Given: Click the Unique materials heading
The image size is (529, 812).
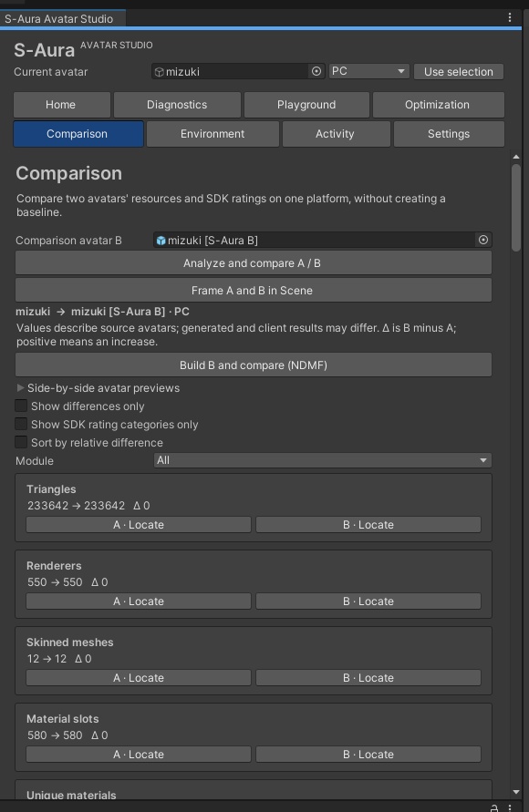Looking at the screenshot, I should 71,795.
